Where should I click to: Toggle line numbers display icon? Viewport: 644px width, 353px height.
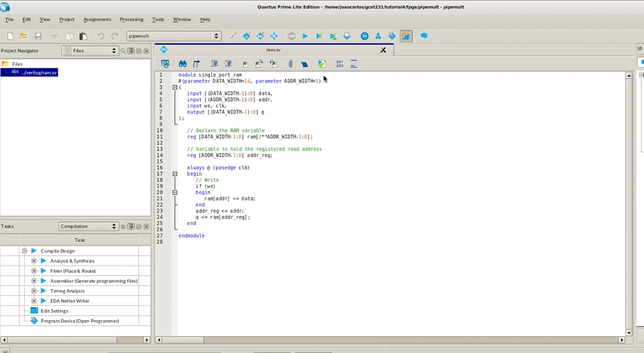coord(339,64)
